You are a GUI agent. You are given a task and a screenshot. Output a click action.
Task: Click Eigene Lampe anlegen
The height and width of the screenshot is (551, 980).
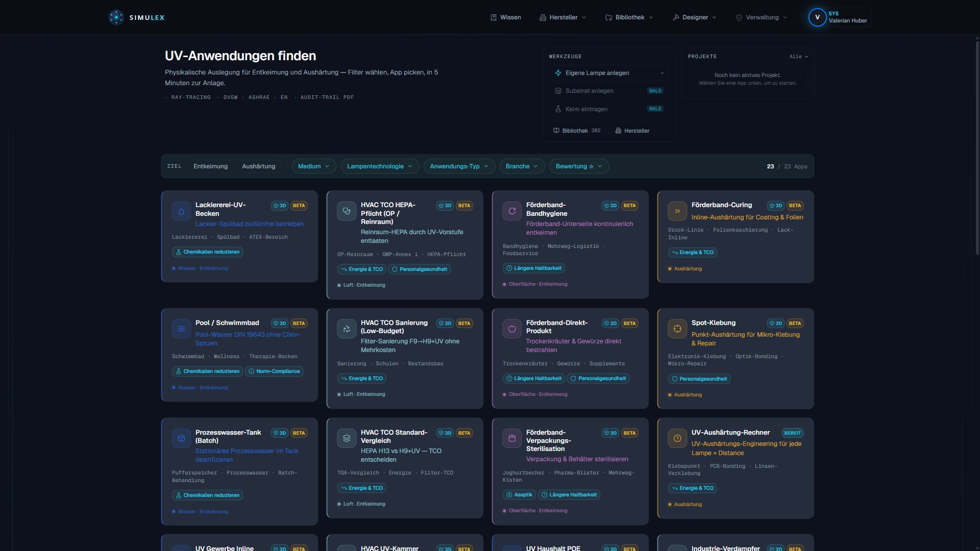(609, 73)
